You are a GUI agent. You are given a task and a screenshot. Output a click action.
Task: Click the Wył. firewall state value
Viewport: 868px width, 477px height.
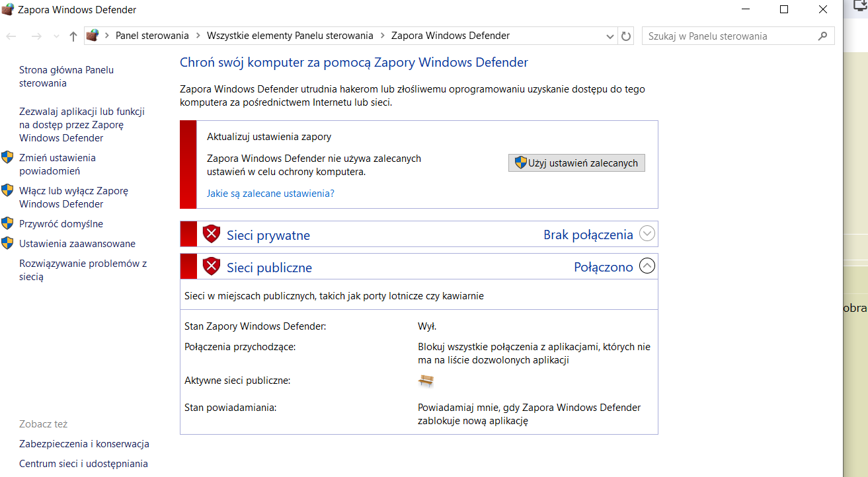pos(427,326)
